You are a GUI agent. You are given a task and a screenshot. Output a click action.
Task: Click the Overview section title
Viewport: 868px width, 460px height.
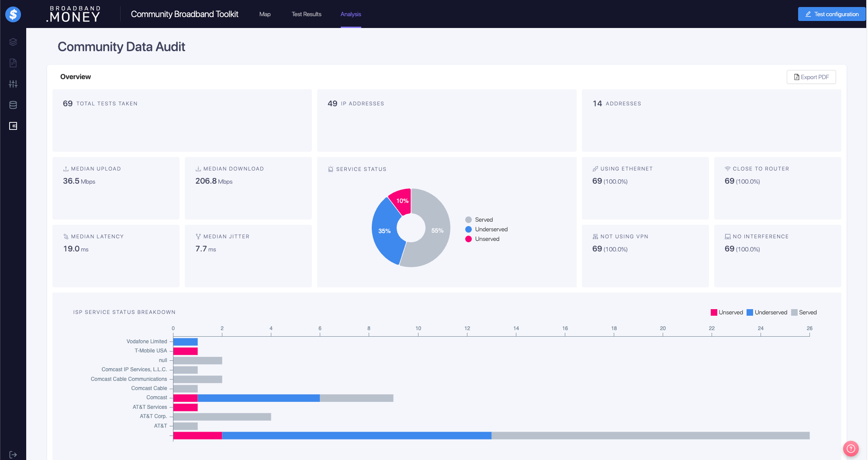click(76, 77)
